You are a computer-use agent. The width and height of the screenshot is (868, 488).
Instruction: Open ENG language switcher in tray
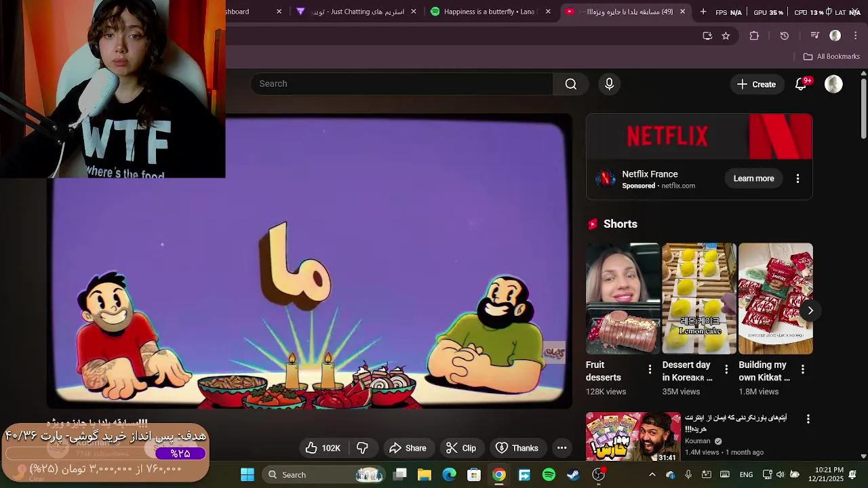[x=746, y=474]
